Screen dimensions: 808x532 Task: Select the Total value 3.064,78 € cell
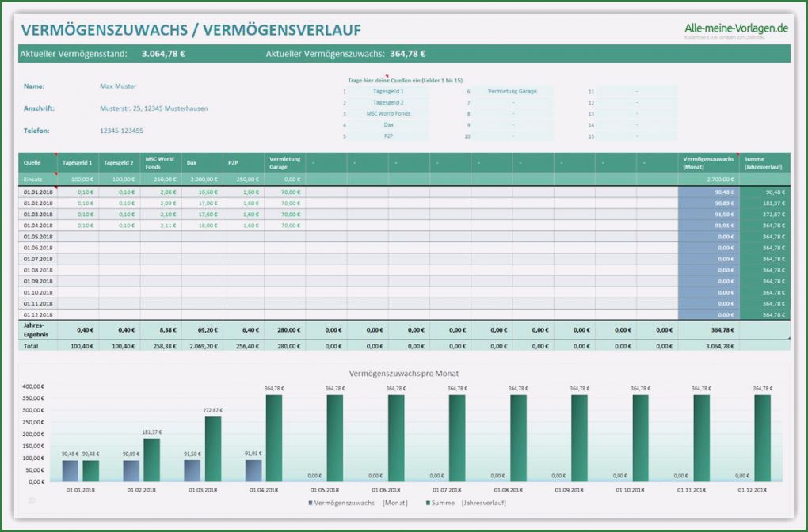[x=708, y=346]
